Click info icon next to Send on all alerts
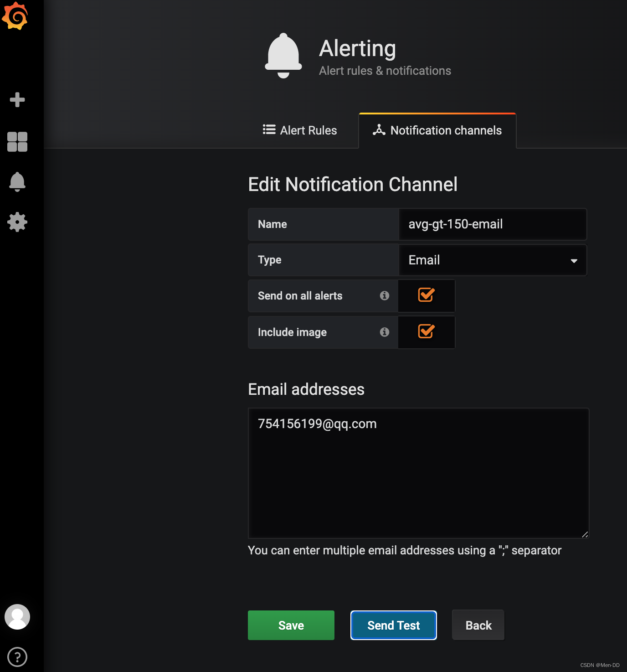Viewport: 627px width, 672px height. 385,296
